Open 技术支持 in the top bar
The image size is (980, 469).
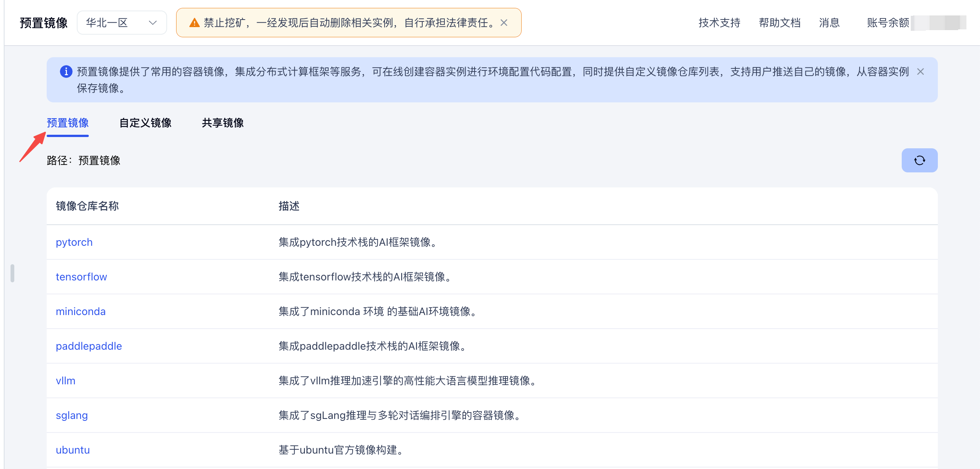click(719, 23)
